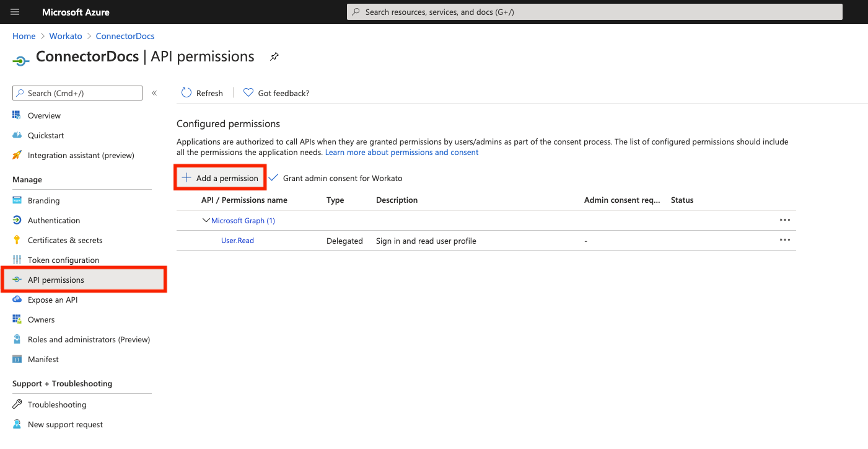Viewport: 868px width, 449px height.
Task: Open more options for User.Read row
Action: coord(784,240)
